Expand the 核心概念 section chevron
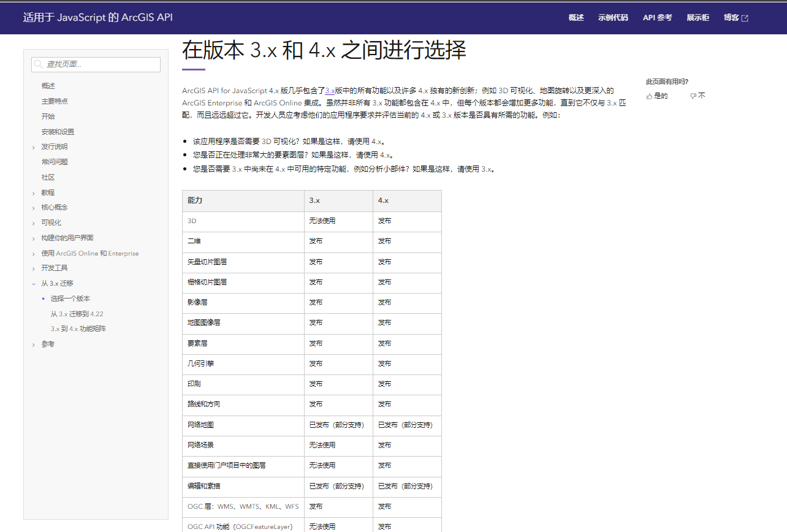 point(34,208)
